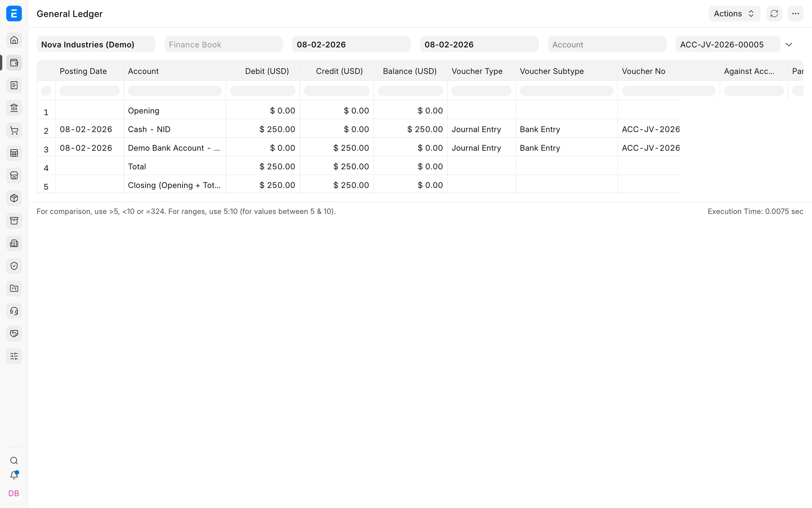Sort by Posting Date column header

pyautogui.click(x=90, y=71)
